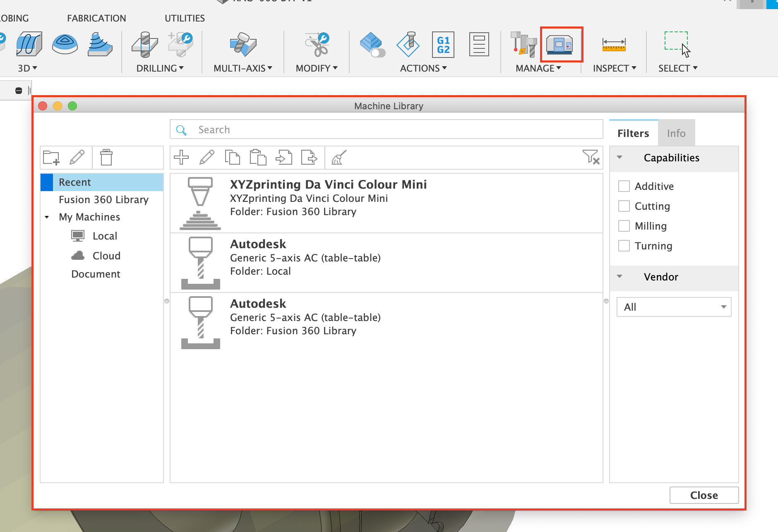
Task: Choose the 3D contour toolpath icon
Action: point(65,44)
